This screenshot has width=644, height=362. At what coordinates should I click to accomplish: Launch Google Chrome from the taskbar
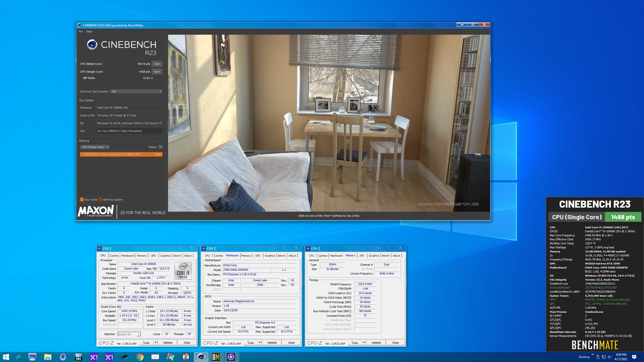(x=140, y=357)
